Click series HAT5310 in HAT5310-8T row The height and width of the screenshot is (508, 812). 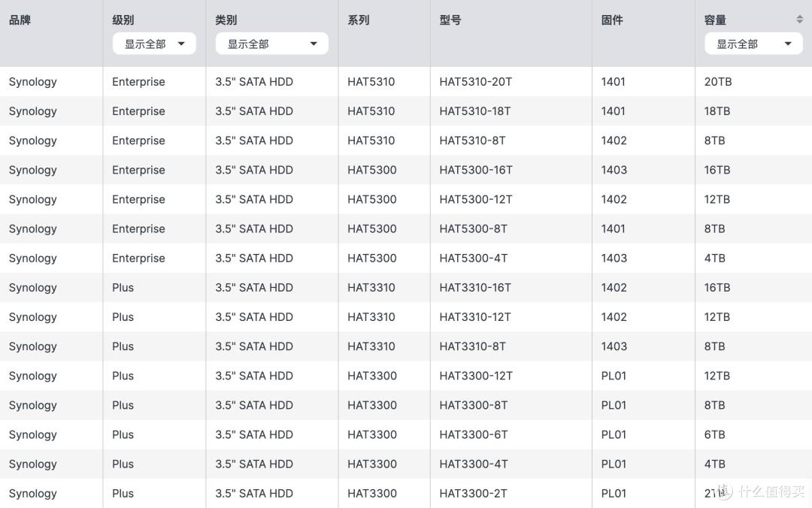click(371, 141)
